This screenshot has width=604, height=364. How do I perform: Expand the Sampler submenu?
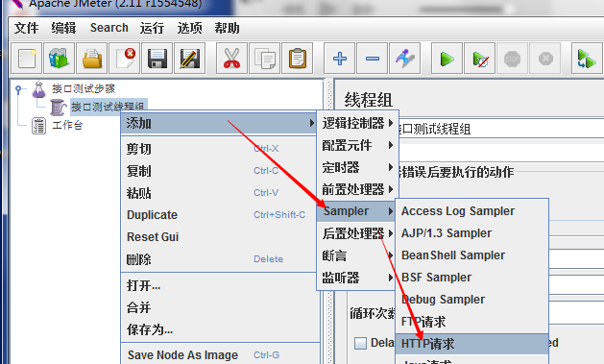pos(356,211)
